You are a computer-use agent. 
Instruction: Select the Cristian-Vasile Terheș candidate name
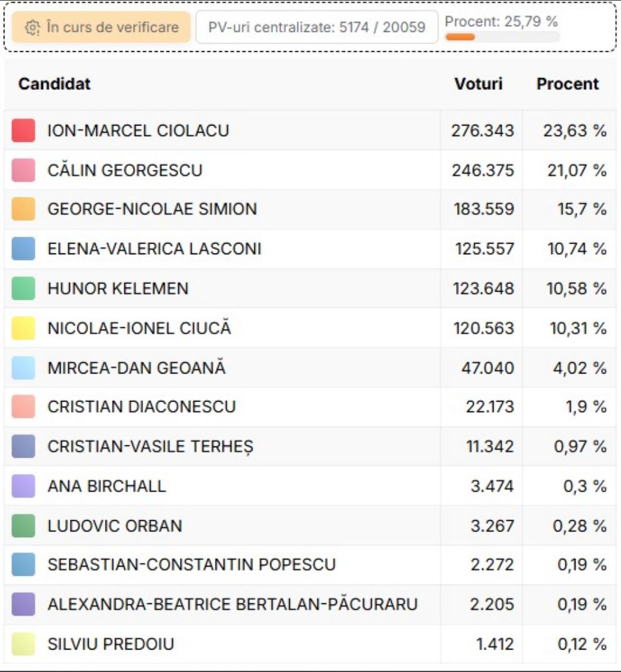pyautogui.click(x=151, y=447)
